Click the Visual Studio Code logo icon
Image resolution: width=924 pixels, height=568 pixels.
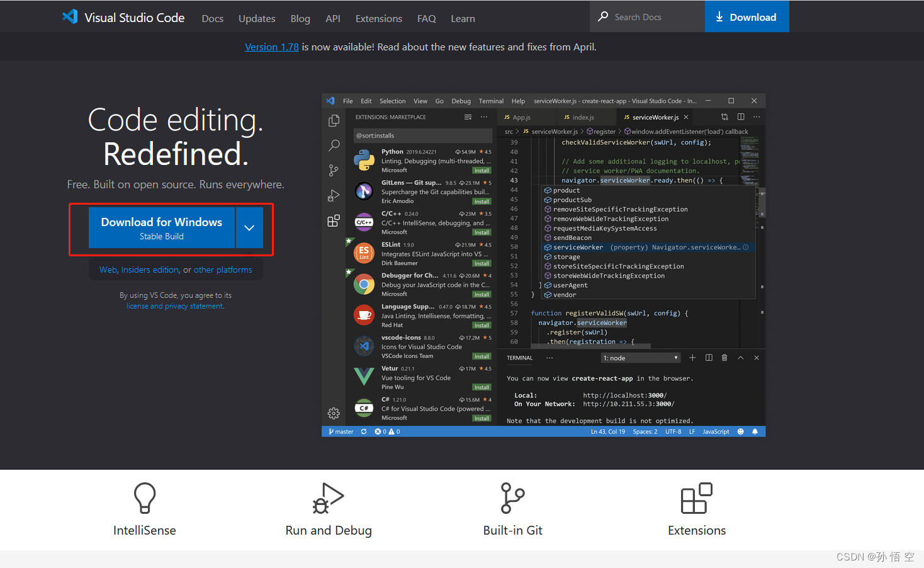(70, 17)
